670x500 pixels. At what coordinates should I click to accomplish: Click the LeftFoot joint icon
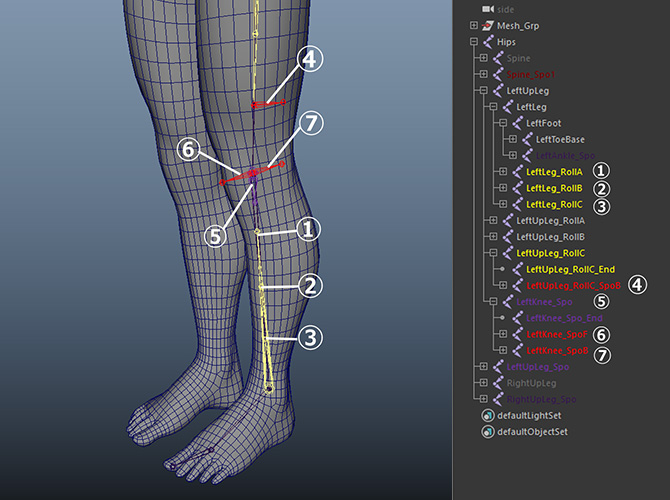(x=517, y=123)
